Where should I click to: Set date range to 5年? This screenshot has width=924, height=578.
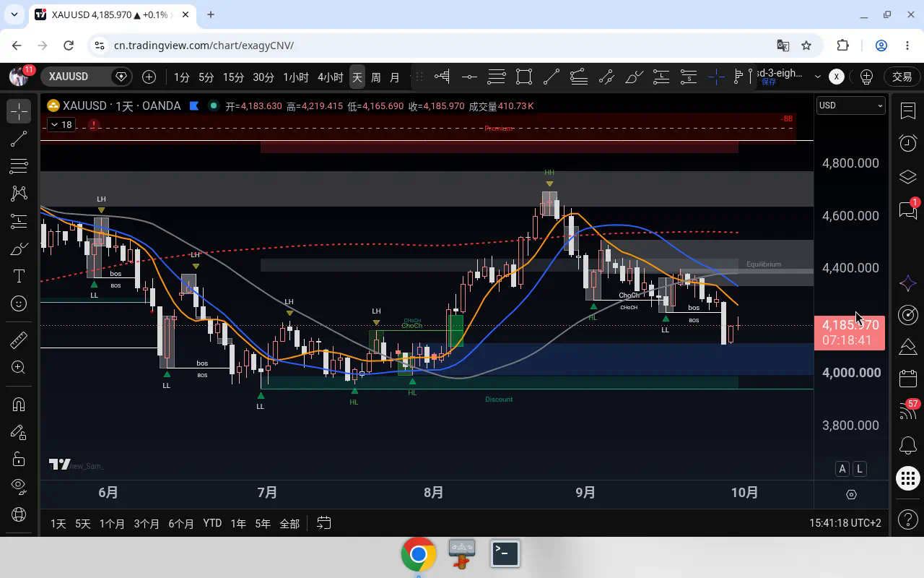pos(263,523)
